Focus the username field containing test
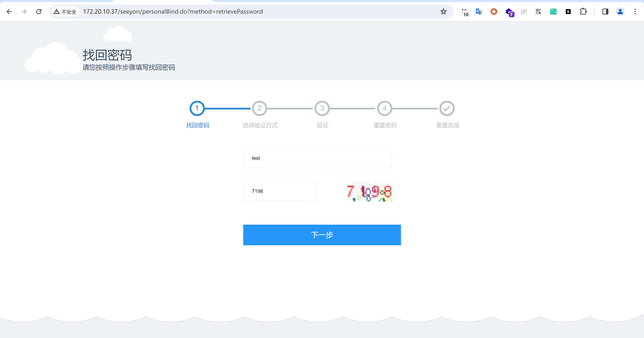644x338 pixels. coord(317,158)
